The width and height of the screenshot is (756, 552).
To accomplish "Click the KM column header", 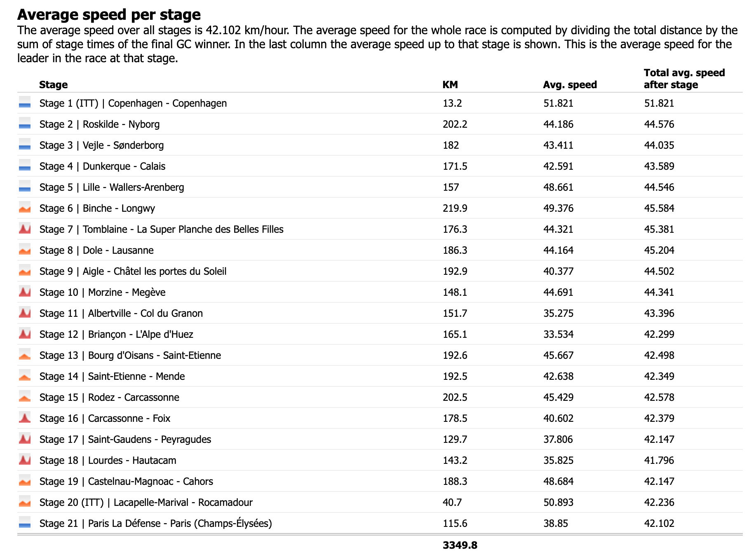I will pyautogui.click(x=450, y=85).
